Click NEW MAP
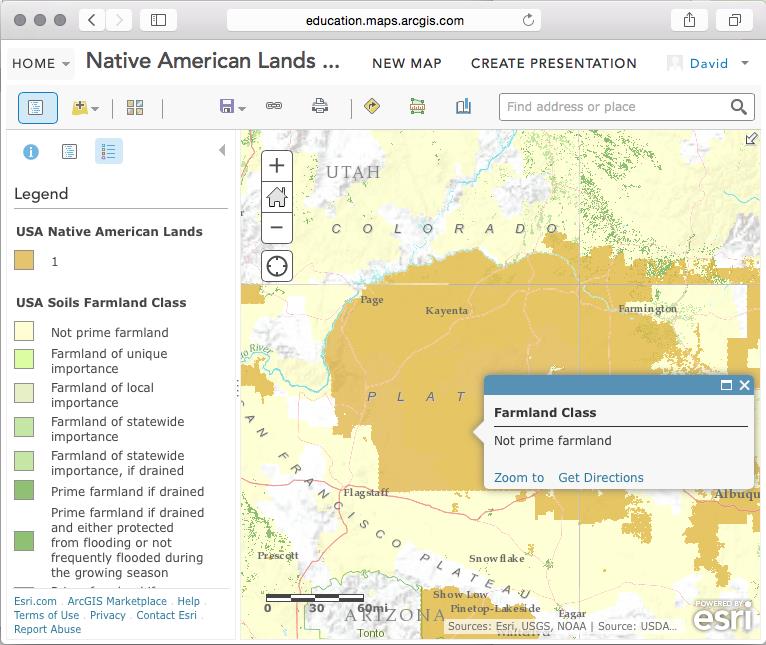The height and width of the screenshot is (645, 766). tap(407, 64)
